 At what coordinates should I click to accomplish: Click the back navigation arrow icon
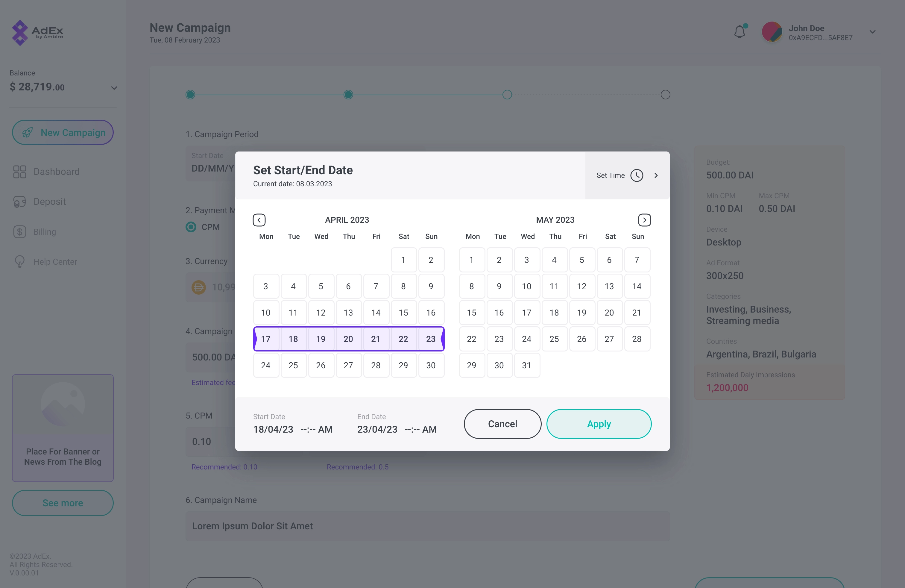point(259,220)
